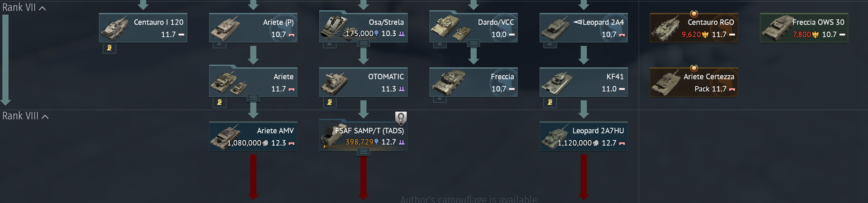Expand the Osa/Strela vehicle group
868x203 pixels.
[363, 43]
